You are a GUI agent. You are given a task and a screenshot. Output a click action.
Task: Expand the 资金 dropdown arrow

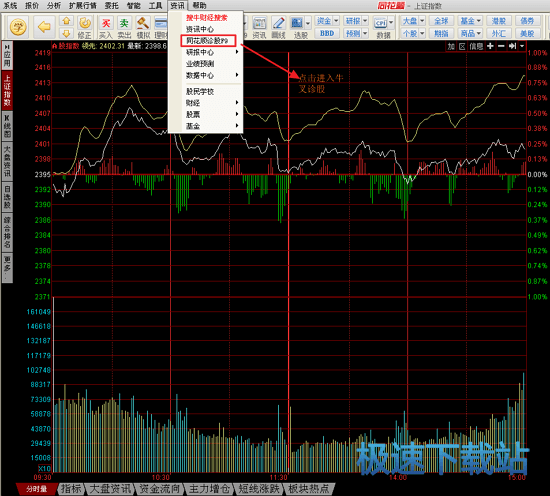[336, 21]
